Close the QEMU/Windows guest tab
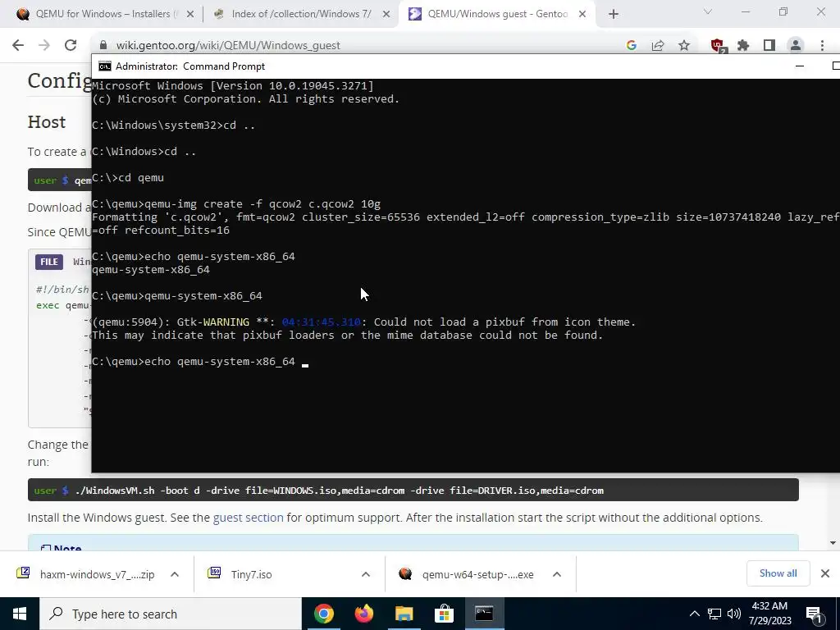This screenshot has width=840, height=630. (x=582, y=15)
